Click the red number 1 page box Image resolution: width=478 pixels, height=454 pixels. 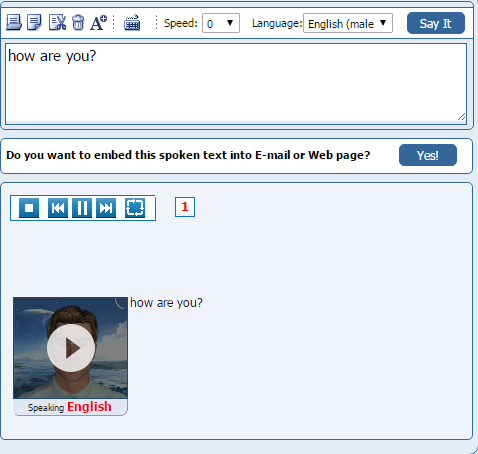tap(185, 207)
